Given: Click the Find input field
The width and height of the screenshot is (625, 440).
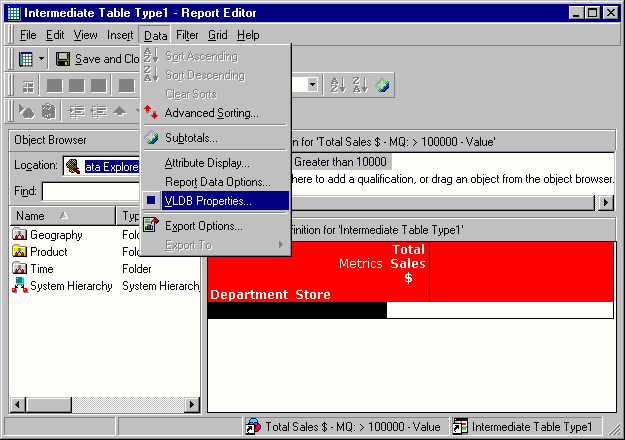Looking at the screenshot, I should (90, 190).
